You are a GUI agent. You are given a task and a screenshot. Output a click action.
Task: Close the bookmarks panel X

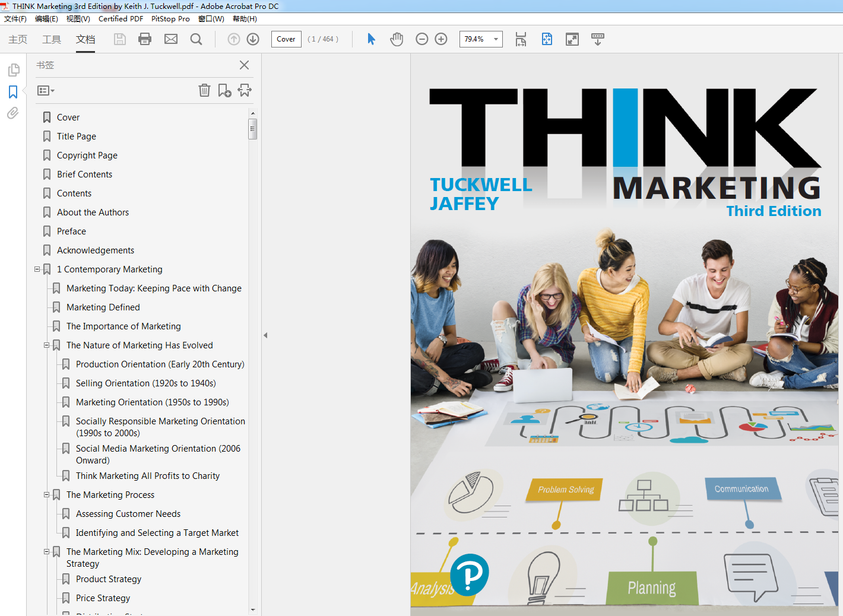244,65
